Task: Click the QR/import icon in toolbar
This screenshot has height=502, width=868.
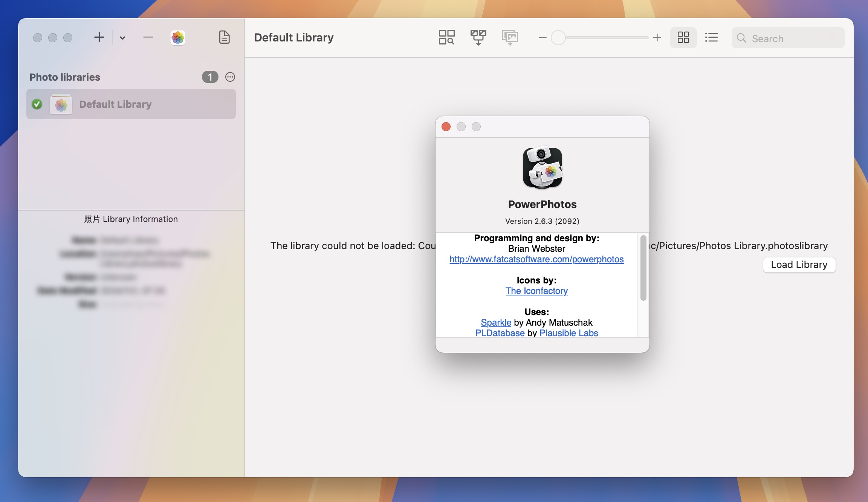Action: coord(478,38)
